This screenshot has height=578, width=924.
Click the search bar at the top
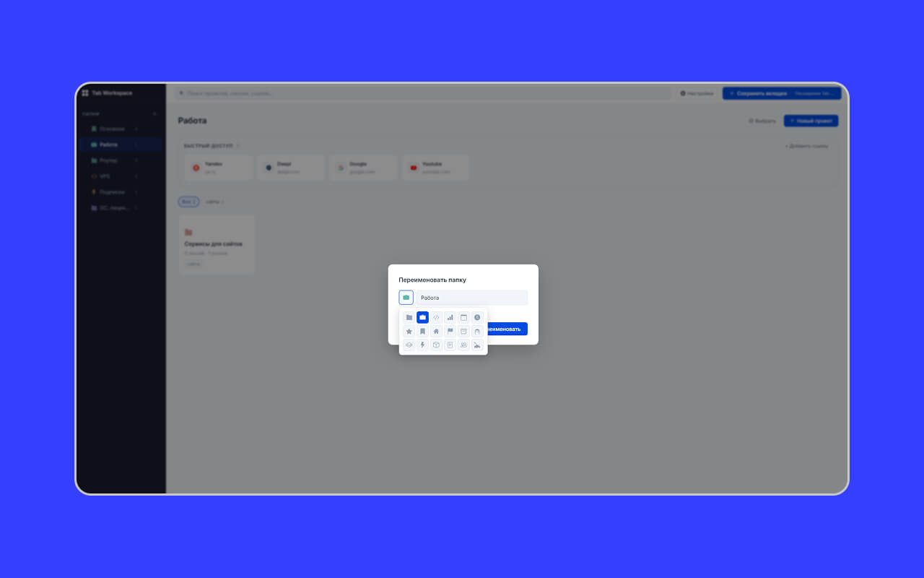tap(422, 93)
